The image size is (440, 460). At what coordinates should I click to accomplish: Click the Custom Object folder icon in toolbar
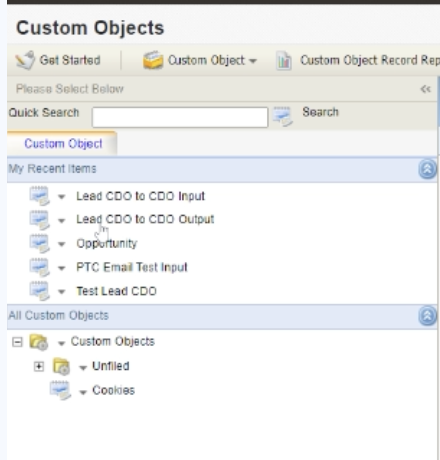(153, 60)
